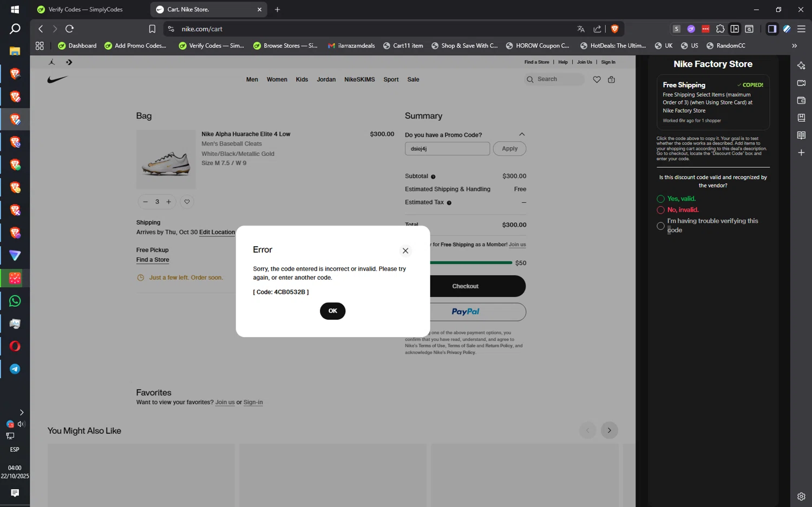This screenshot has width=812, height=507.
Task: Open the Women menu
Action: click(x=277, y=80)
